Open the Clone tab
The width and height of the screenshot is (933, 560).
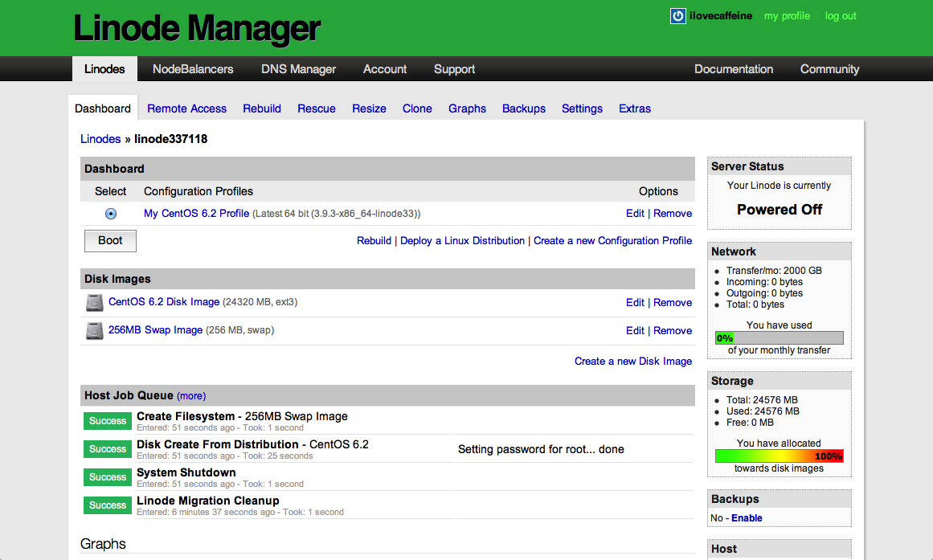point(417,108)
